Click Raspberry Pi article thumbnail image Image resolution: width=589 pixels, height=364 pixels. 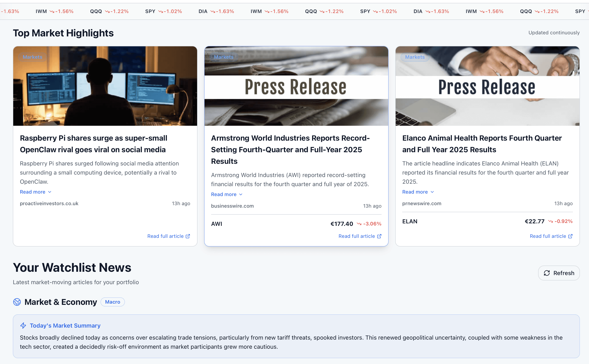coord(105,86)
